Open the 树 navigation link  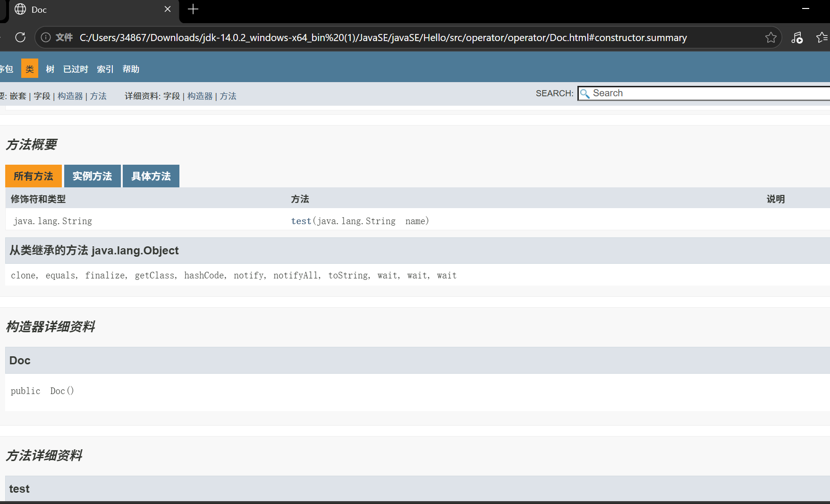pos(50,69)
